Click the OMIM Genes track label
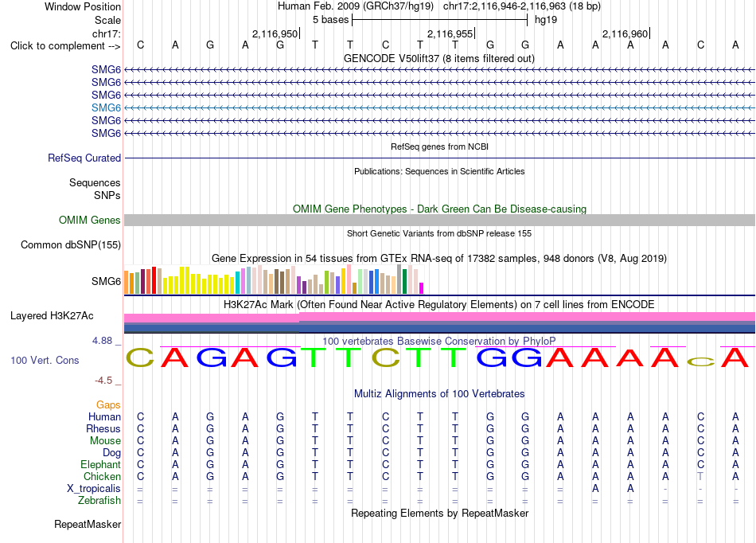 click(89, 220)
